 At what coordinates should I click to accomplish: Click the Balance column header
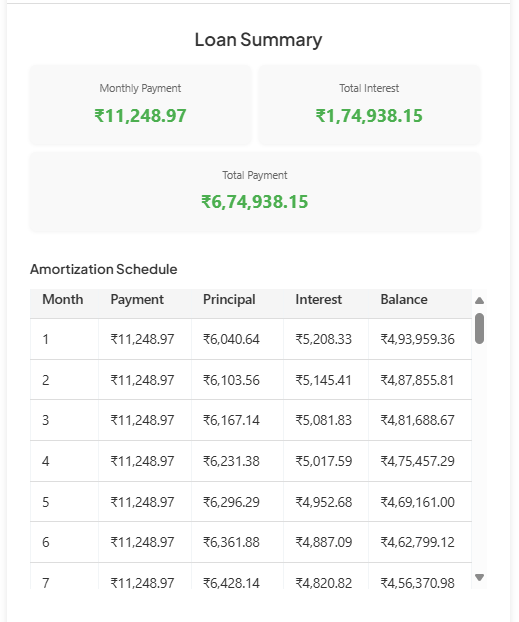tap(404, 299)
